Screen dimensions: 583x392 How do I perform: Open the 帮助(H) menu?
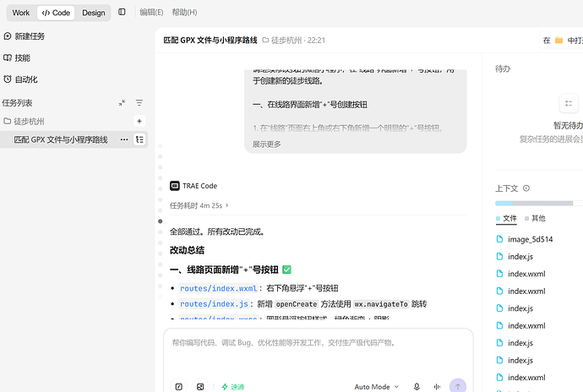click(x=184, y=13)
